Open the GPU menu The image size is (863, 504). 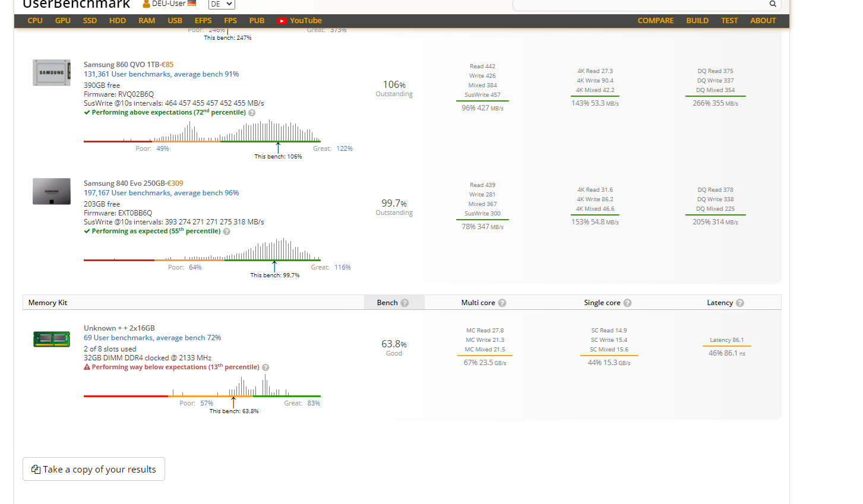coord(63,21)
